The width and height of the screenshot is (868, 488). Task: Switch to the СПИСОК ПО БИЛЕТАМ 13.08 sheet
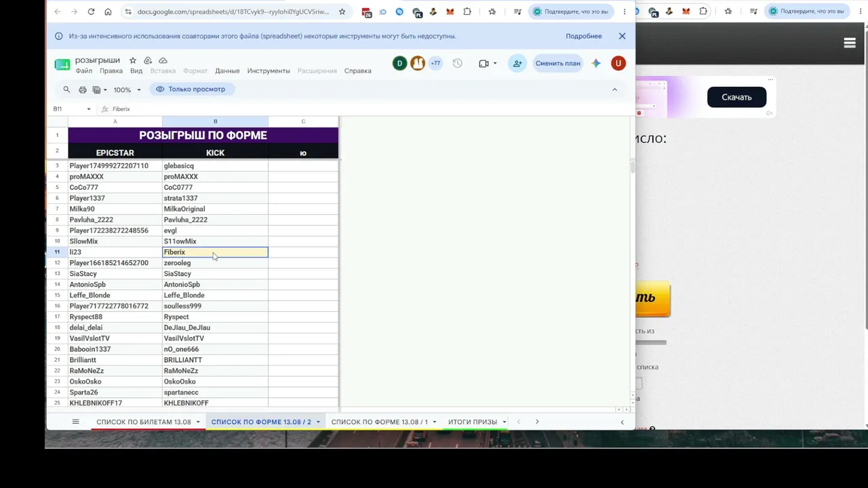pos(144,422)
